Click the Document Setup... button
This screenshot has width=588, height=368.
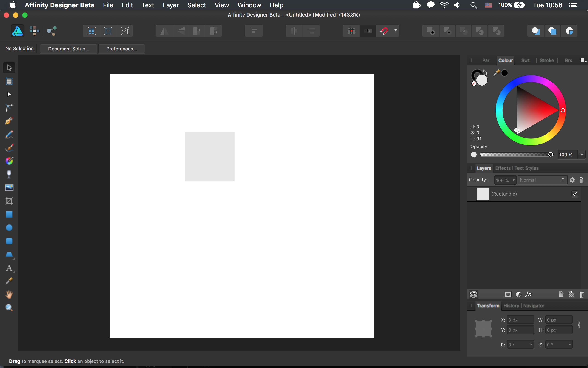[x=68, y=49]
